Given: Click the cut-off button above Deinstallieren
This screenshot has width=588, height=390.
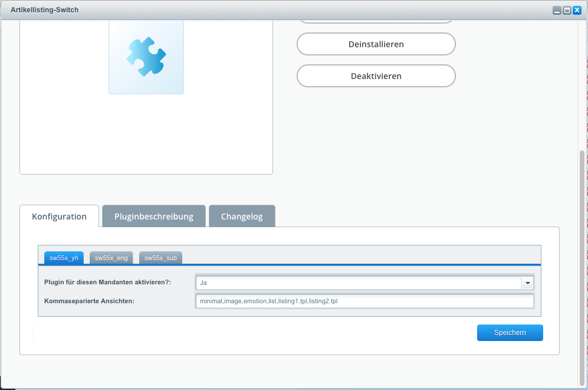Looking at the screenshot, I should pos(376,21).
